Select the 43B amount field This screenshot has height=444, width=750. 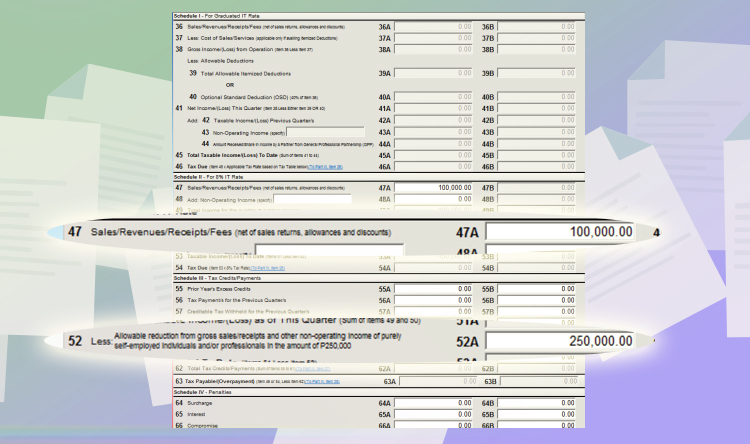[x=536, y=132]
